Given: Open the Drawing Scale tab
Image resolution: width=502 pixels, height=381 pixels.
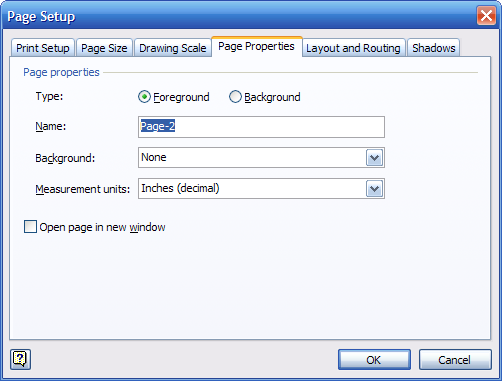Looking at the screenshot, I should tap(173, 48).
